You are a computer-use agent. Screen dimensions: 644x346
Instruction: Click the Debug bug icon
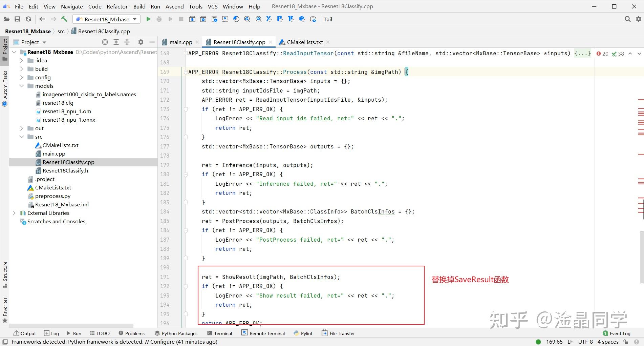tap(159, 19)
